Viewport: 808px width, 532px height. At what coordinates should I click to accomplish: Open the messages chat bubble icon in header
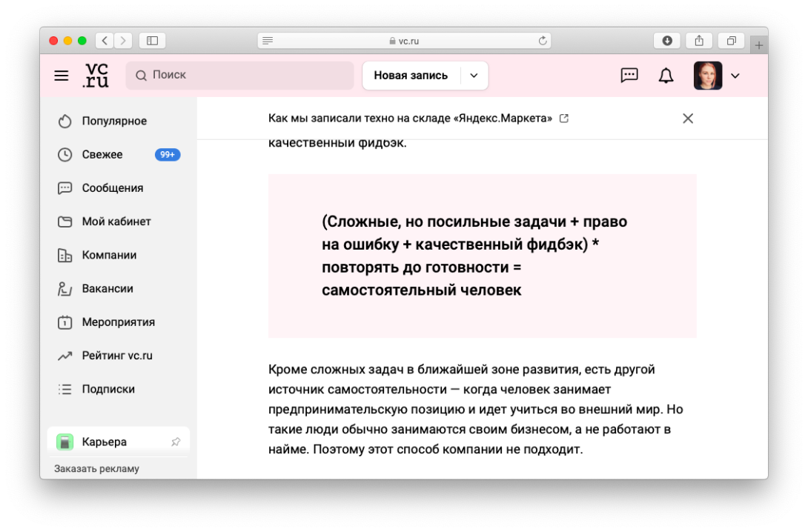[629, 76]
